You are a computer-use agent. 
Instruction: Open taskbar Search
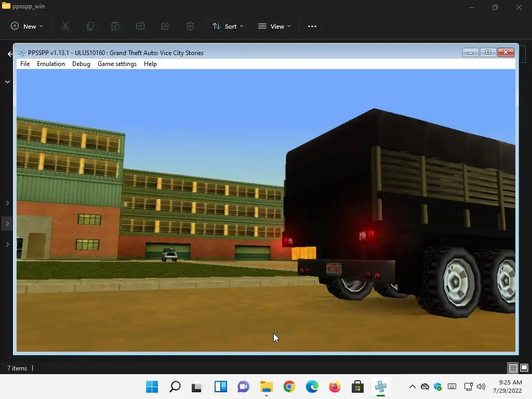click(x=175, y=387)
